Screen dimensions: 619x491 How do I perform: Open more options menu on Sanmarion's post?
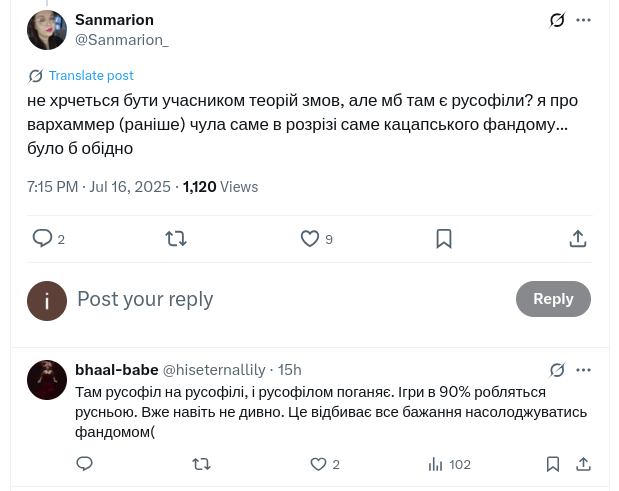[584, 20]
